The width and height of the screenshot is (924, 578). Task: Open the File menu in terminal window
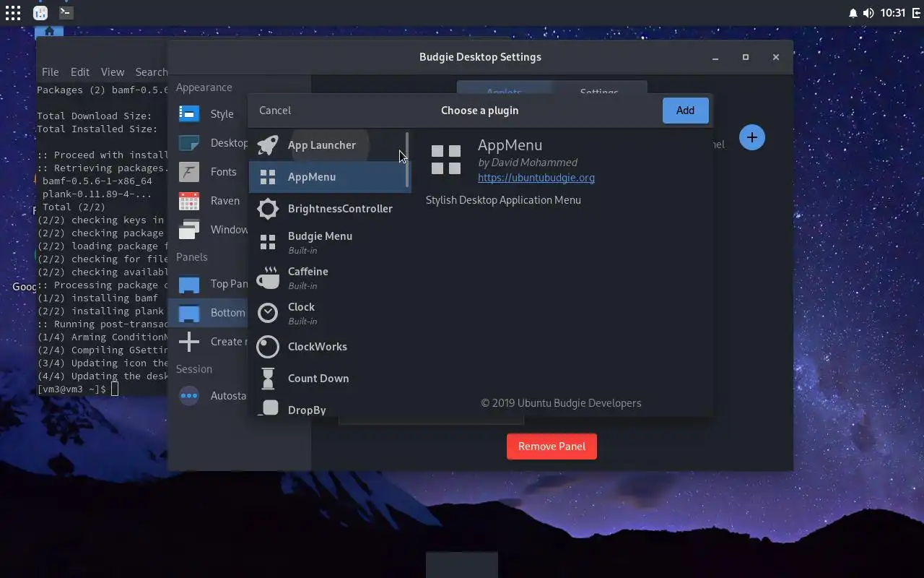pos(50,72)
